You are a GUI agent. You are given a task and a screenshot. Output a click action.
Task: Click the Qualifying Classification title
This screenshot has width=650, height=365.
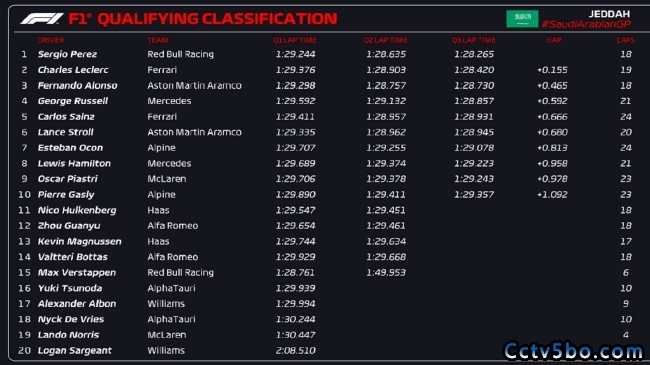click(217, 19)
